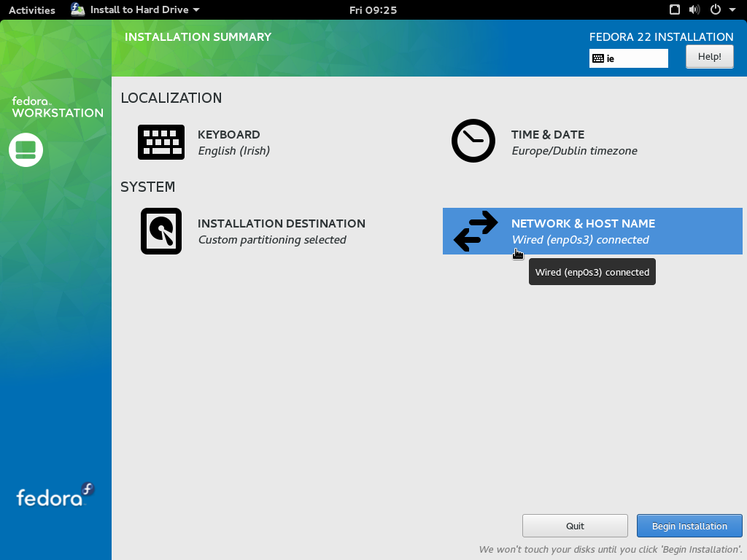Click 'Custom partitioning selected' status text
The width and height of the screenshot is (747, 560).
pos(272,239)
